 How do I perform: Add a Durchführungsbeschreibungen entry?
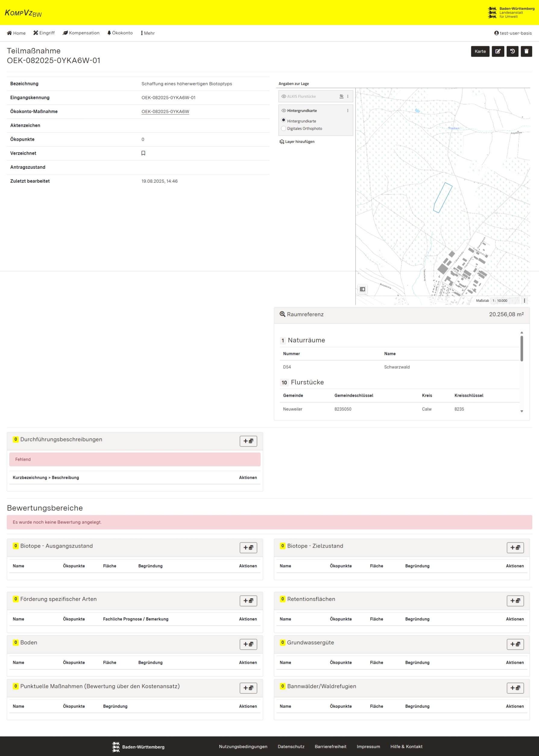[x=248, y=441]
